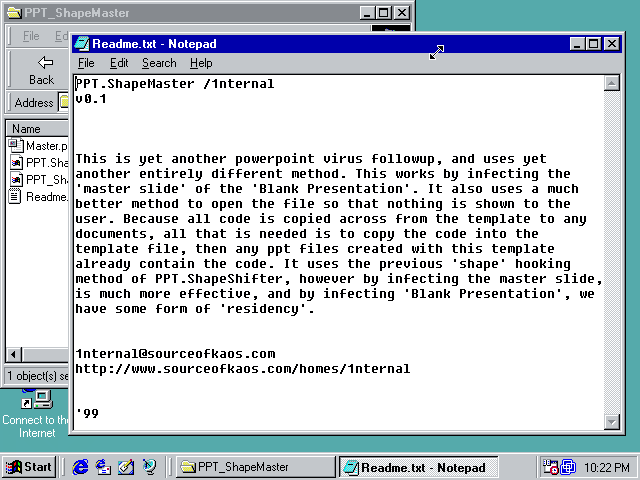The image size is (640, 480).
Task: Switch to PPT_ShapeMaster taskbar button
Action: pos(256,467)
